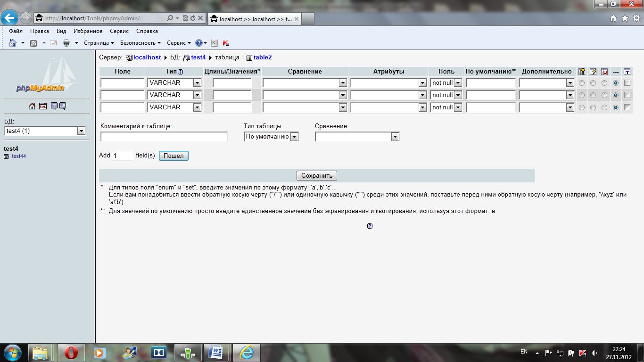Open Opera from the Windows taskbar
The width and height of the screenshot is (644, 362).
(71, 353)
